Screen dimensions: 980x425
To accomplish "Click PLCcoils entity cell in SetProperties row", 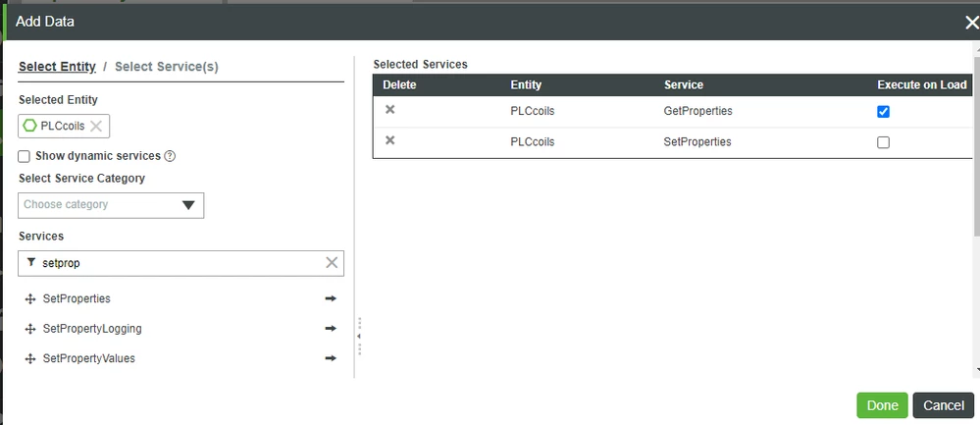I will pos(532,142).
